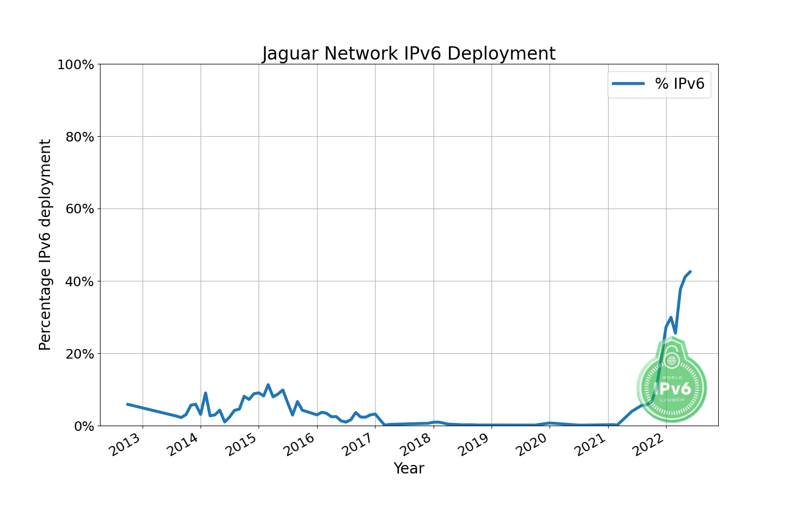Click the 'Year' x-axis label

tap(409, 468)
